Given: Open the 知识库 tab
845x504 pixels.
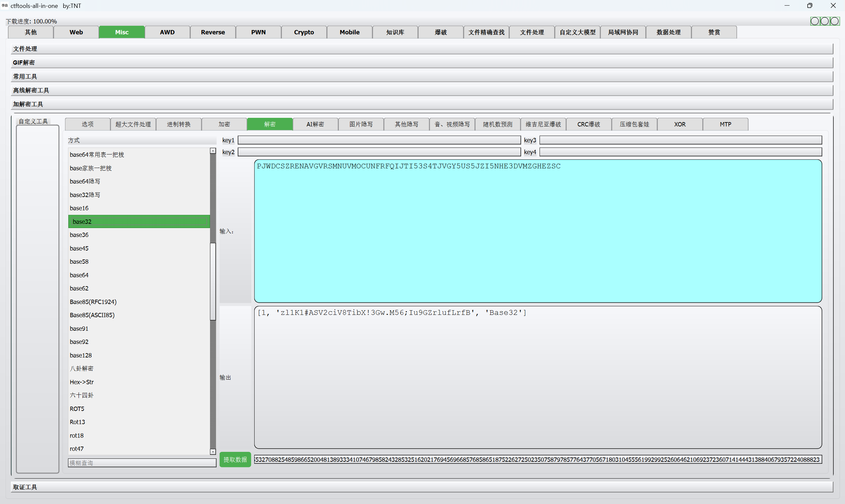Looking at the screenshot, I should (x=395, y=32).
